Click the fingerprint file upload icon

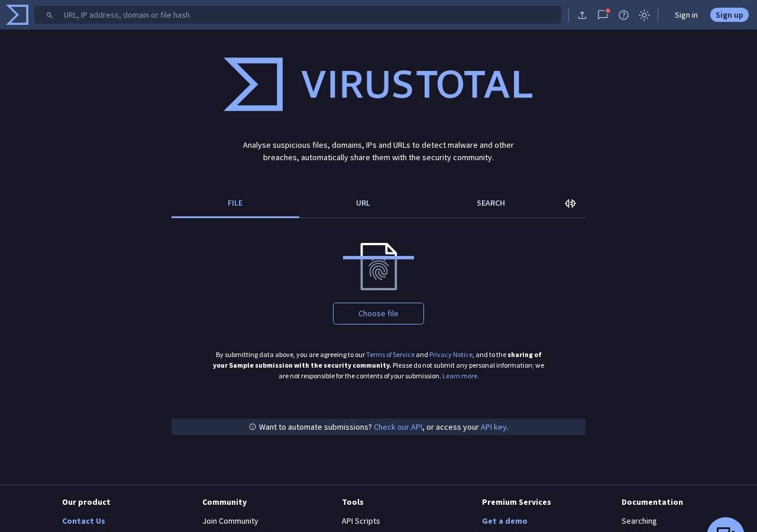tap(378, 267)
